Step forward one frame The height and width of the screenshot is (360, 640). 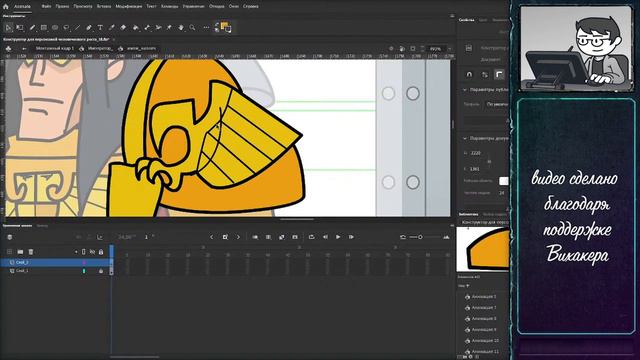tap(351, 237)
